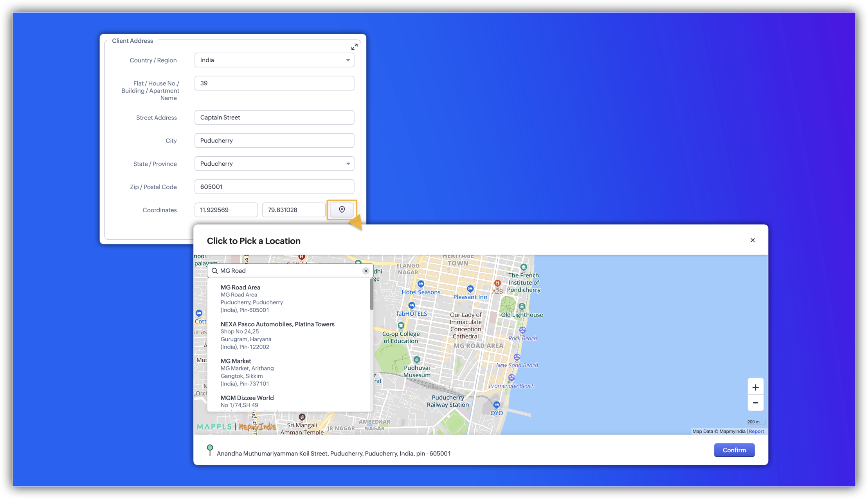Click the Old Lighthouse map marker
This screenshot has width=868, height=499.
(x=522, y=307)
